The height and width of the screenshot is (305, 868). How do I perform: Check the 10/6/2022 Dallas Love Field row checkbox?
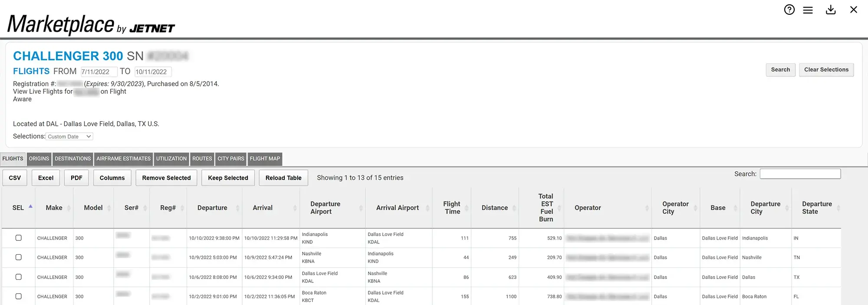19,277
